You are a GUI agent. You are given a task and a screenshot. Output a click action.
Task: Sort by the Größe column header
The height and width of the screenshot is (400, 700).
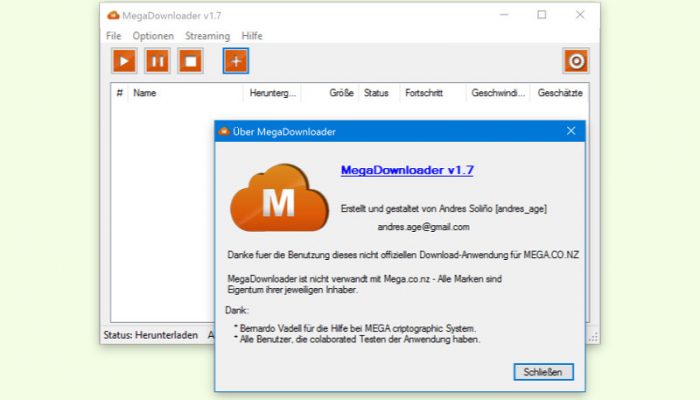330,93
